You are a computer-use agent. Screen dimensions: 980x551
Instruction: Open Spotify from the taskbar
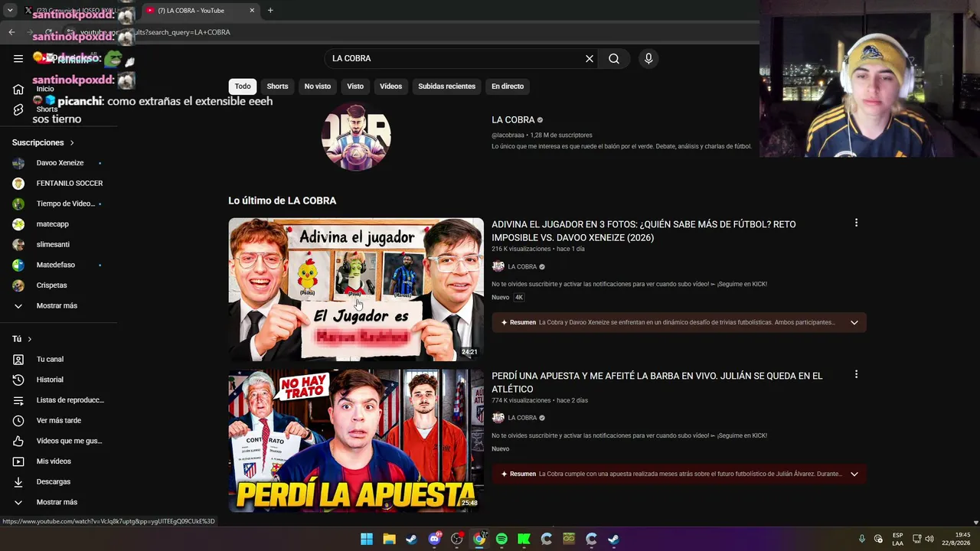501,539
